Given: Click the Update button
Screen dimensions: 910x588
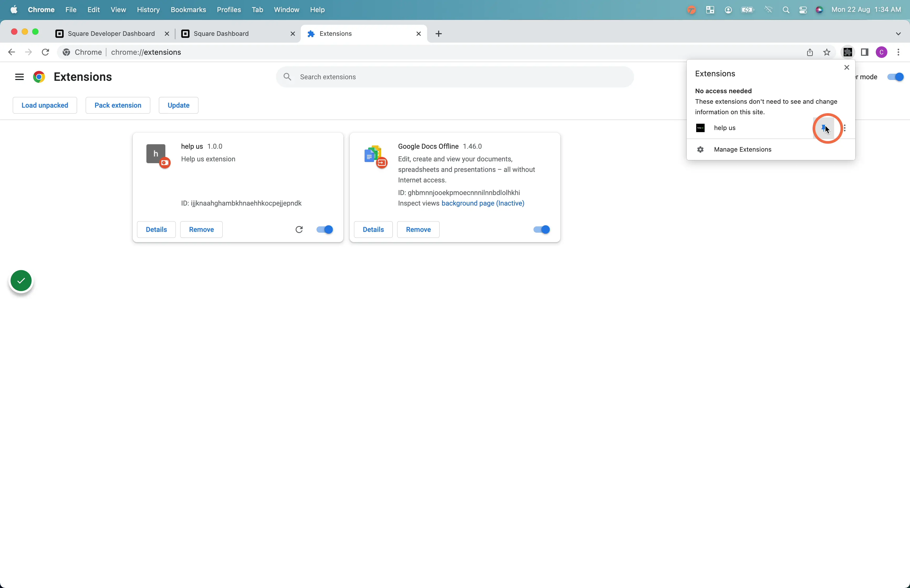Looking at the screenshot, I should tap(178, 105).
